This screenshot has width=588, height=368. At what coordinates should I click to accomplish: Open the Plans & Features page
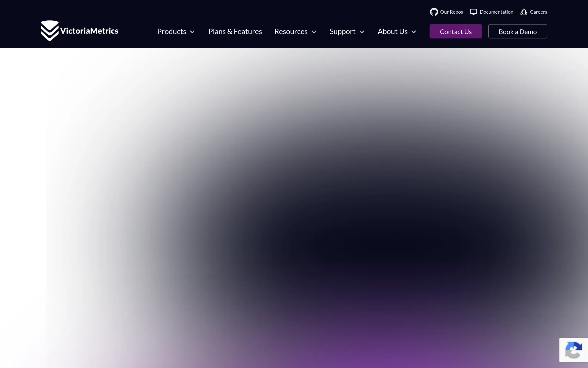235,32
